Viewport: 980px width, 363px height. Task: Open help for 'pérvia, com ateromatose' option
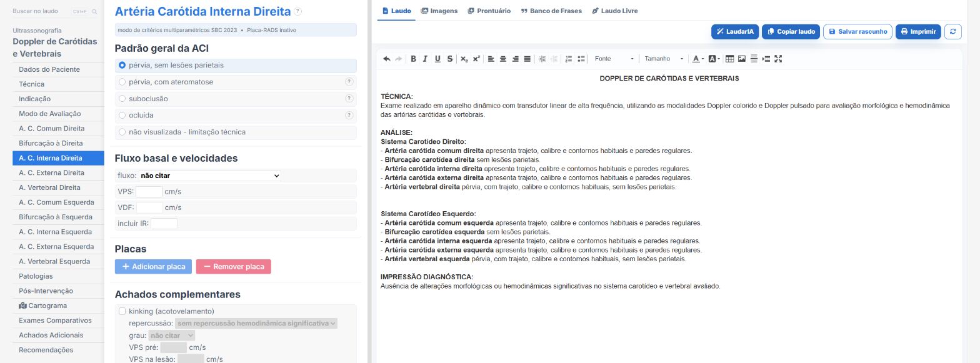(x=349, y=82)
